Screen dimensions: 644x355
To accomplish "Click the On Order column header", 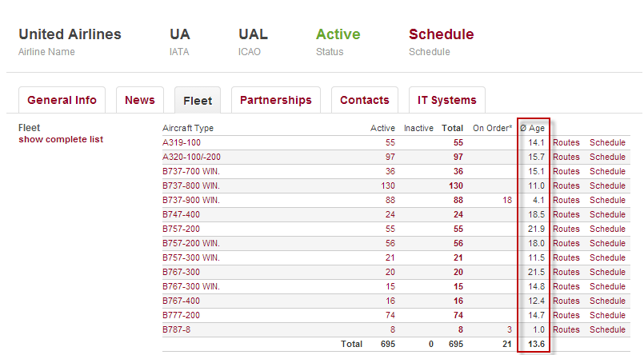I will point(492,128).
